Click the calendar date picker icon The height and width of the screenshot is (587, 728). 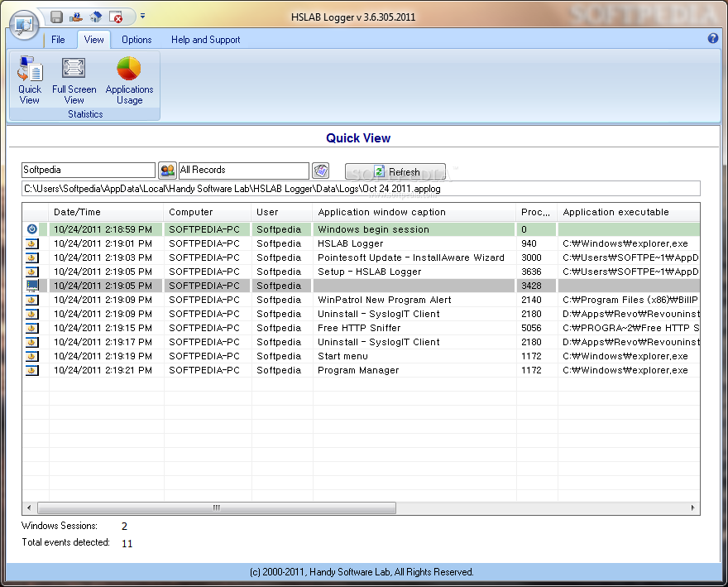(x=320, y=171)
